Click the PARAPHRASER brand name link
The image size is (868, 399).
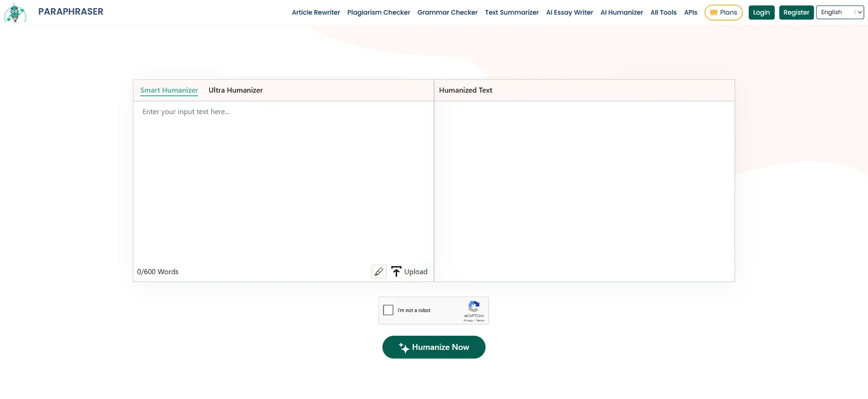[x=71, y=12]
